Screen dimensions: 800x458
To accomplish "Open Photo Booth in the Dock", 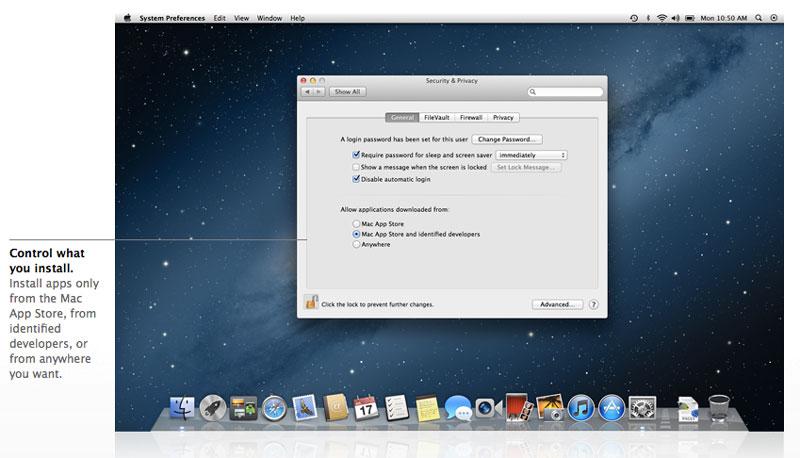I will (519, 407).
